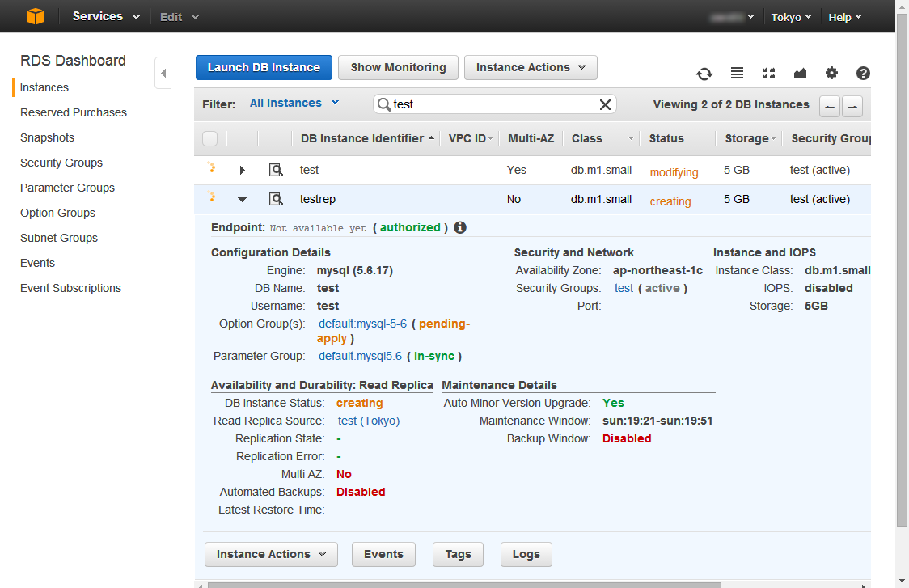The height and width of the screenshot is (588, 909).
Task: Click the Logs button
Action: (526, 554)
